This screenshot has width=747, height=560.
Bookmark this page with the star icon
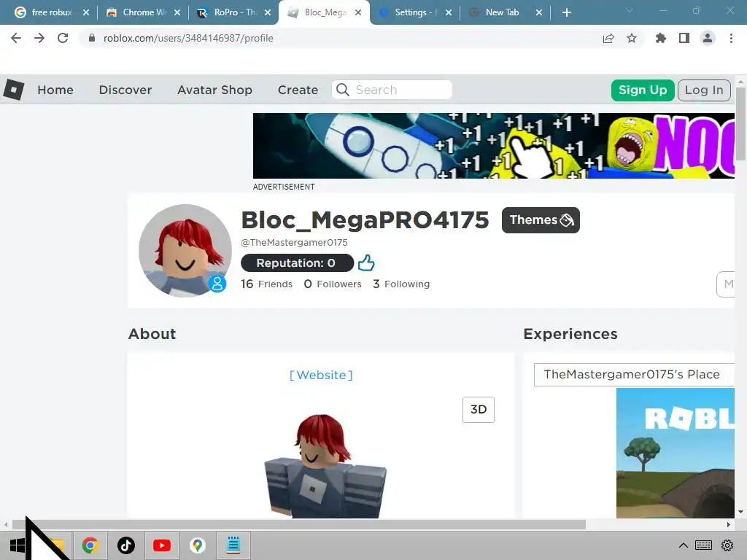point(632,38)
